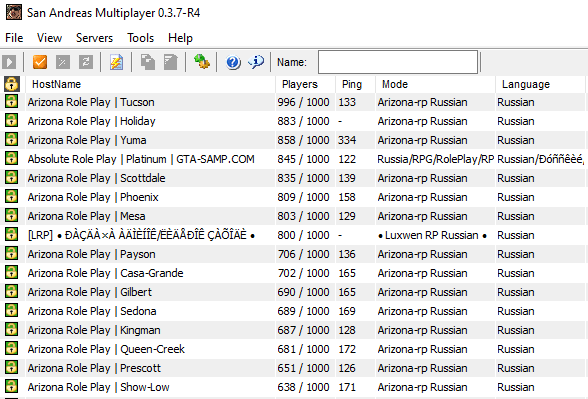Click the lock status icon for Gilbert row
The image size is (588, 399).
12,291
